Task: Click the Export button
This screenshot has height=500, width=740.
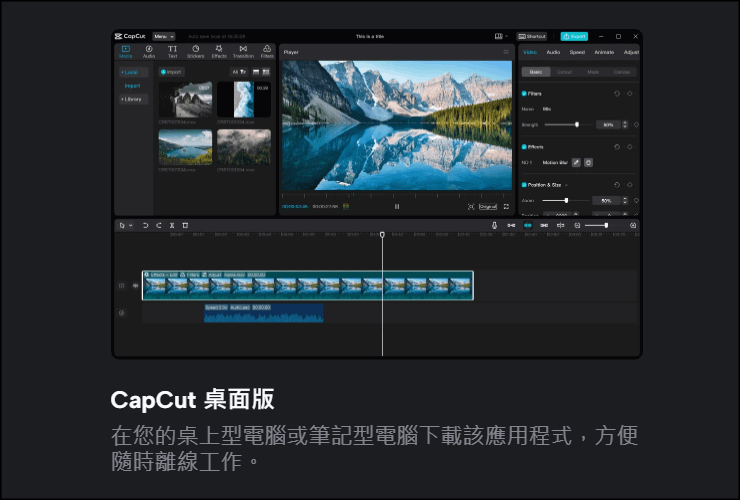Action: click(x=574, y=36)
